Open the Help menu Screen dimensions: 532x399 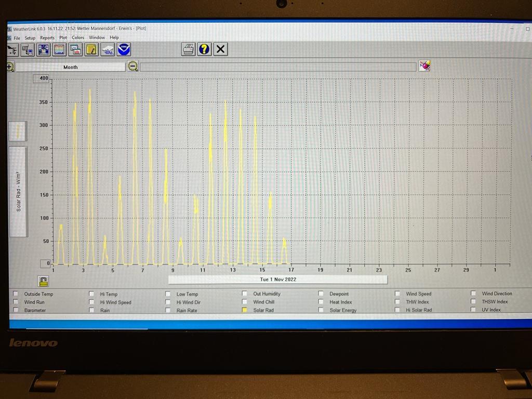tap(114, 37)
